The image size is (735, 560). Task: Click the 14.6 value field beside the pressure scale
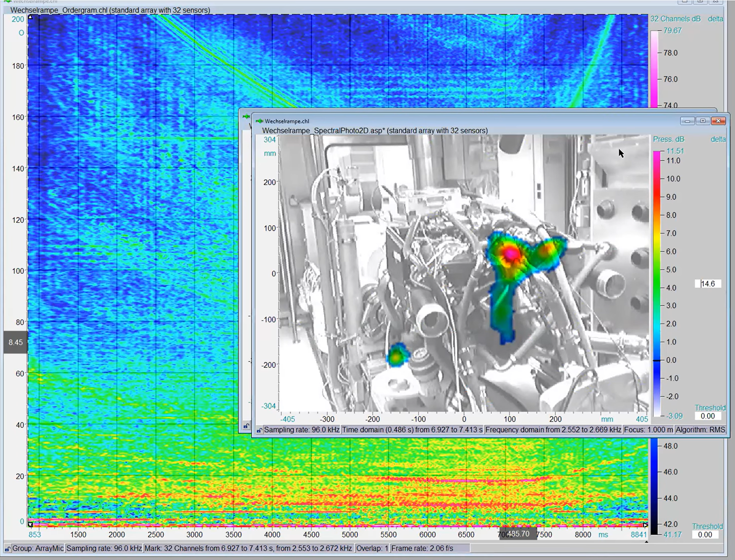708,284
